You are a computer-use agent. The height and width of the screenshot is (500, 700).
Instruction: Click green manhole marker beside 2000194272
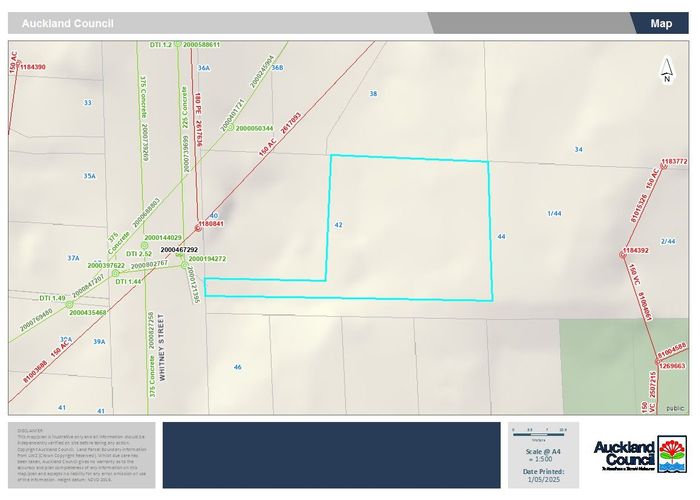[184, 265]
